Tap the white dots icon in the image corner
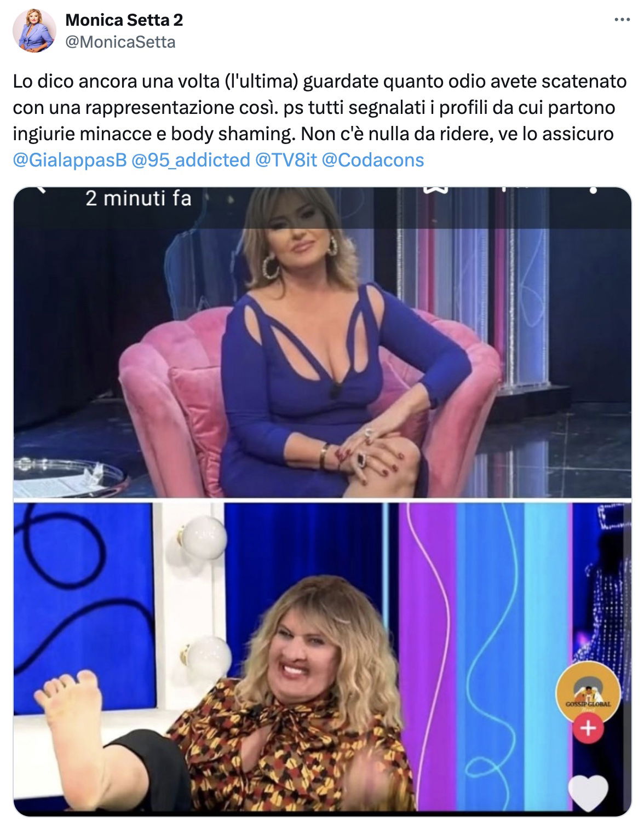 coord(594,191)
